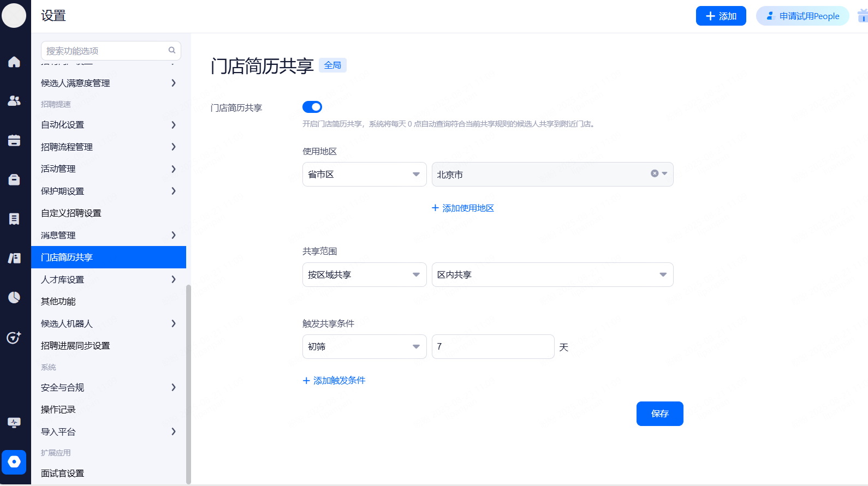Select 操作记录 in settings menu
868x486 pixels.
pos(58,410)
